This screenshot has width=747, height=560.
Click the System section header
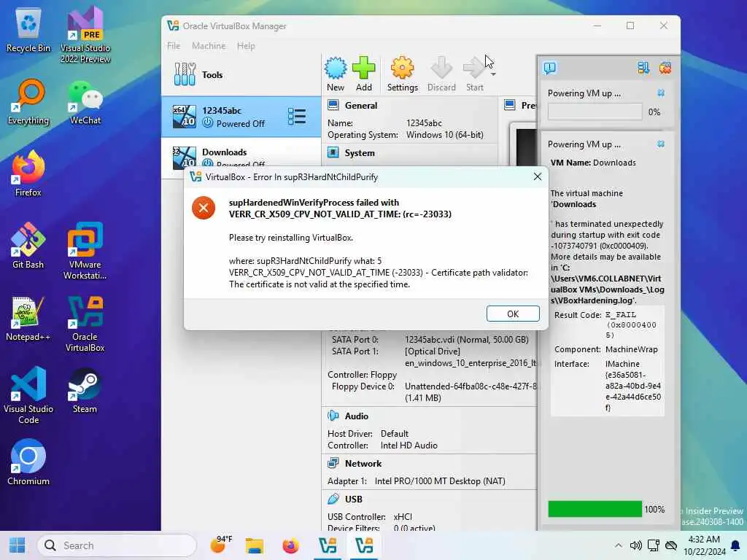359,153
